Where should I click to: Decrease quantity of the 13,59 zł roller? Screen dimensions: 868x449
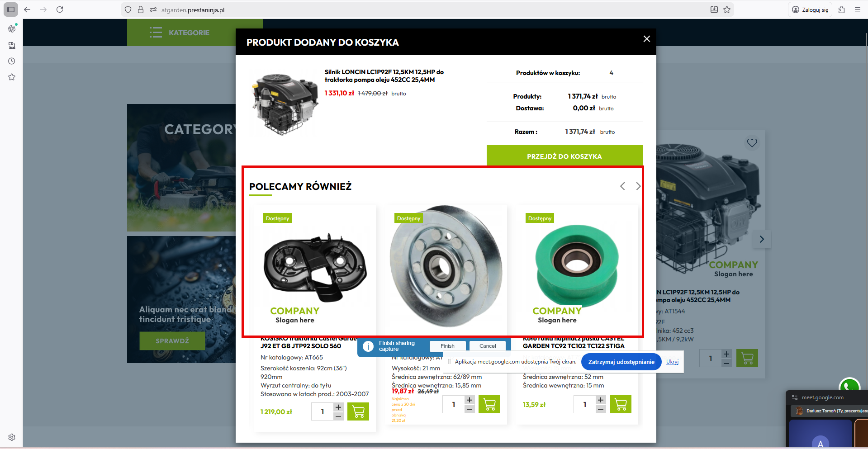[601, 409]
